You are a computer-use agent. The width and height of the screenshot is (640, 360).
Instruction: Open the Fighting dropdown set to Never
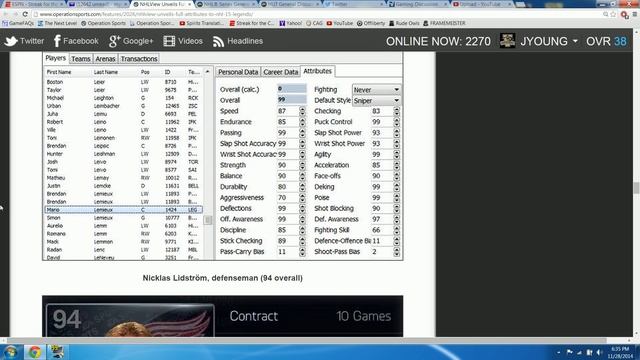(376, 89)
